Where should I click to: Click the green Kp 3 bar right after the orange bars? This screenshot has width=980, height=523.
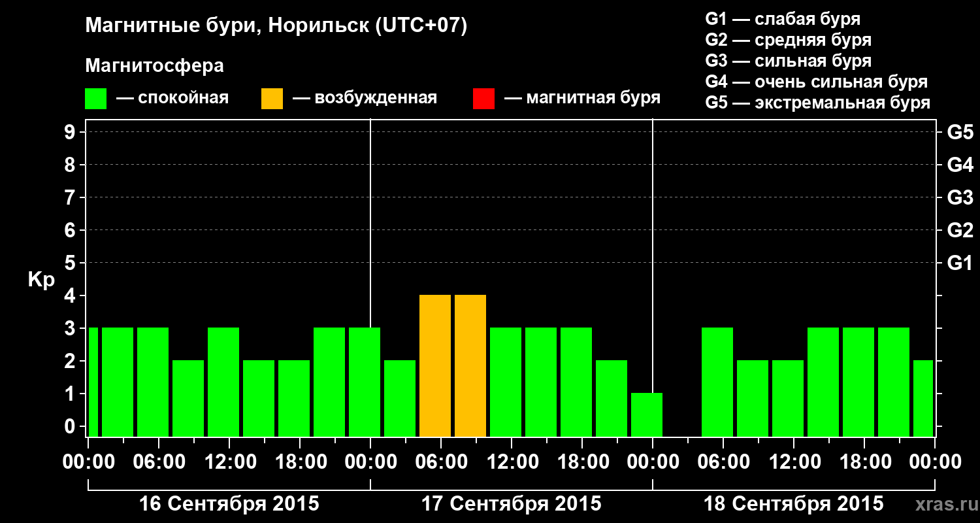[x=506, y=382]
